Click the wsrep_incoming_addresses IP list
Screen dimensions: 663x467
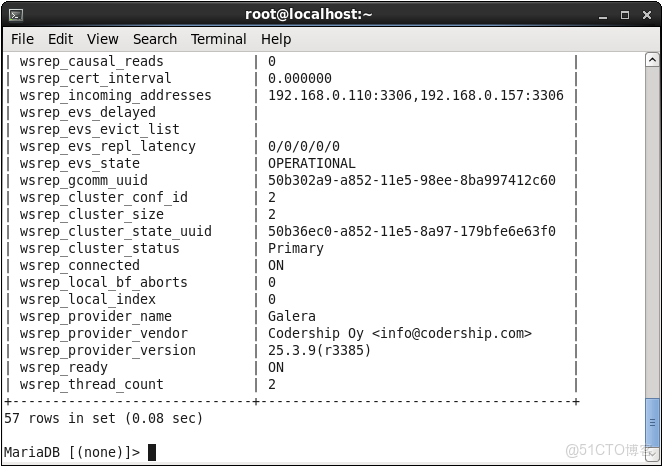tap(415, 95)
